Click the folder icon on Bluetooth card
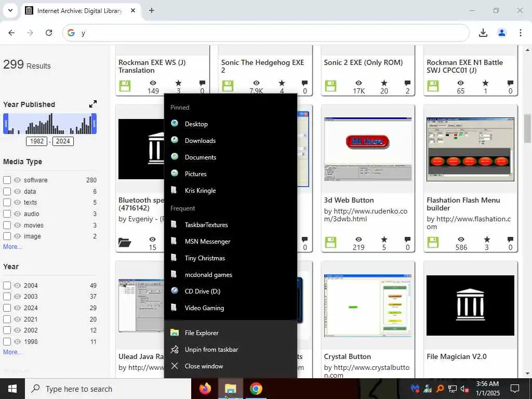The width and height of the screenshot is (532, 399). (125, 242)
